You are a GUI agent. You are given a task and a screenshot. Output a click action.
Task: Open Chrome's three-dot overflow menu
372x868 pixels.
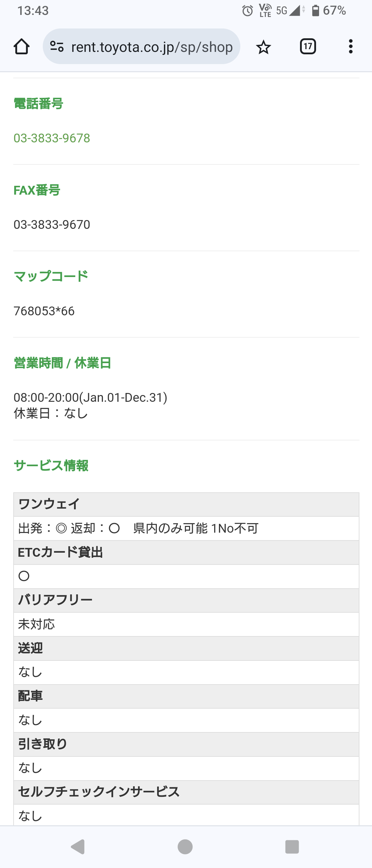351,46
